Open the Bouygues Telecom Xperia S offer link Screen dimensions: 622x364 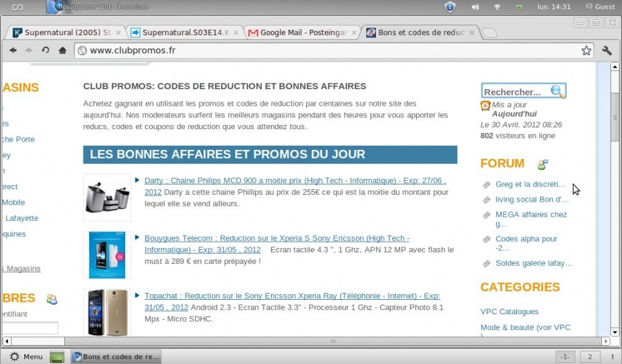[x=276, y=238]
